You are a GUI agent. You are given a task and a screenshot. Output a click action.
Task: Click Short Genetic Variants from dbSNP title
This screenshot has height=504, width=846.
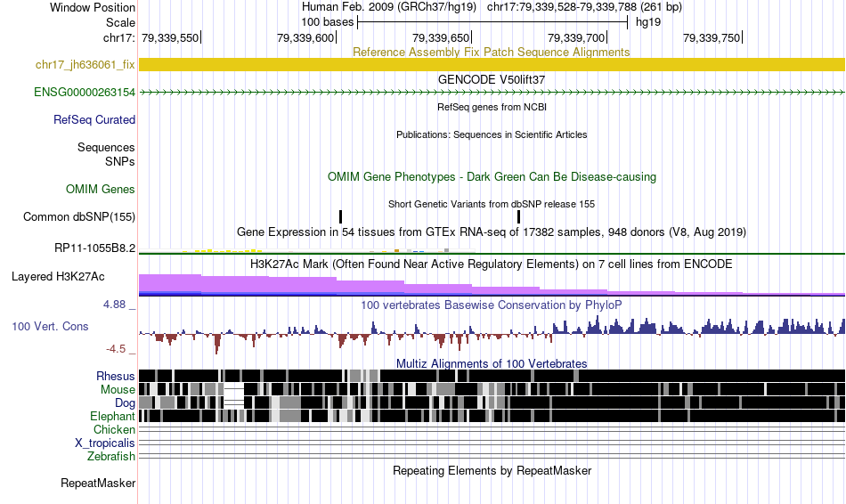[x=492, y=204]
